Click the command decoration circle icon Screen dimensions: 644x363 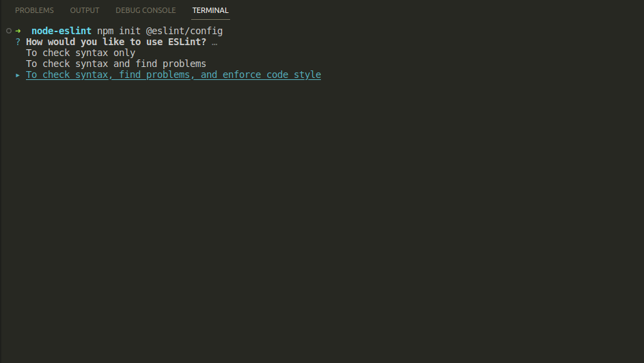point(8,31)
